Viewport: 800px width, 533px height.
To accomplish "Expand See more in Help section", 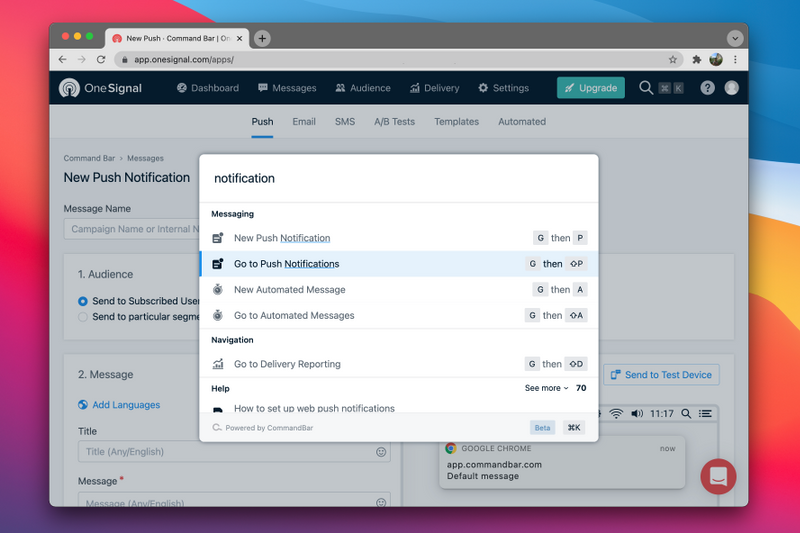I will [x=546, y=388].
